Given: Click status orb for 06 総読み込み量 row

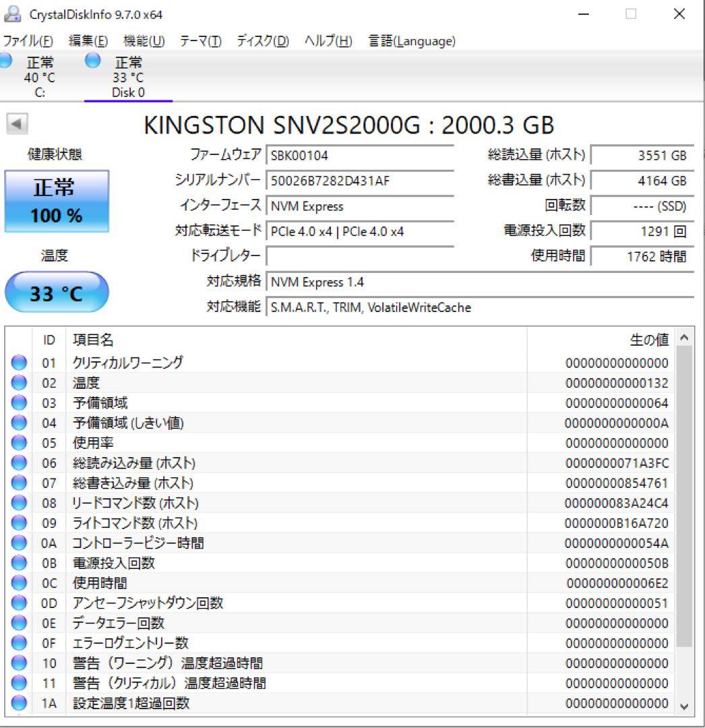Looking at the screenshot, I should (19, 462).
